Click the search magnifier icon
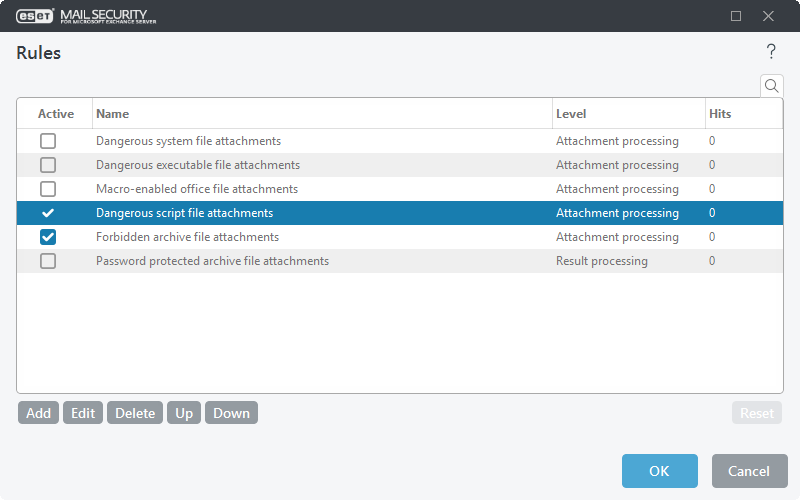 click(x=771, y=86)
